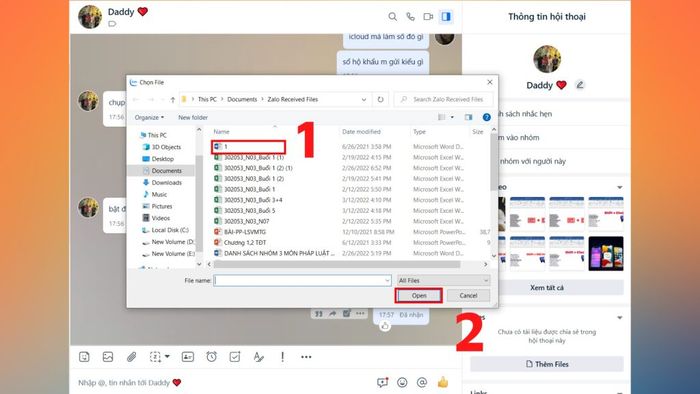Toggle the conversation info side panel

[x=446, y=17]
